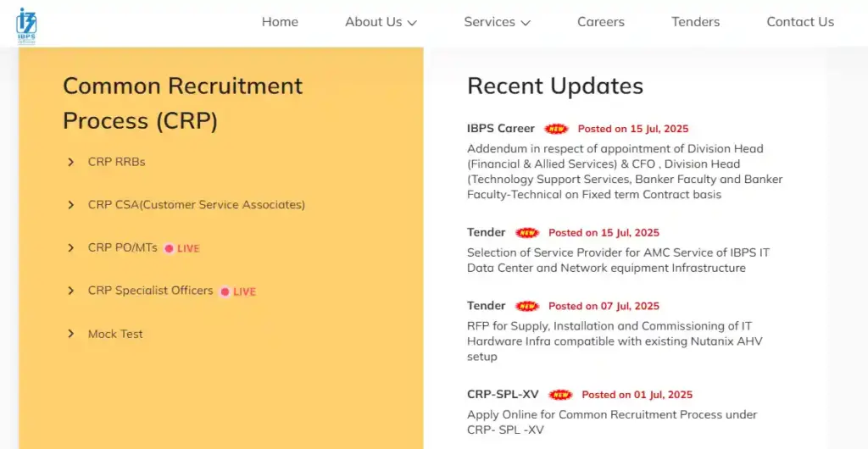This screenshot has width=868, height=449.
Task: Open the CRP PO/MTs link
Action: pyautogui.click(x=122, y=248)
